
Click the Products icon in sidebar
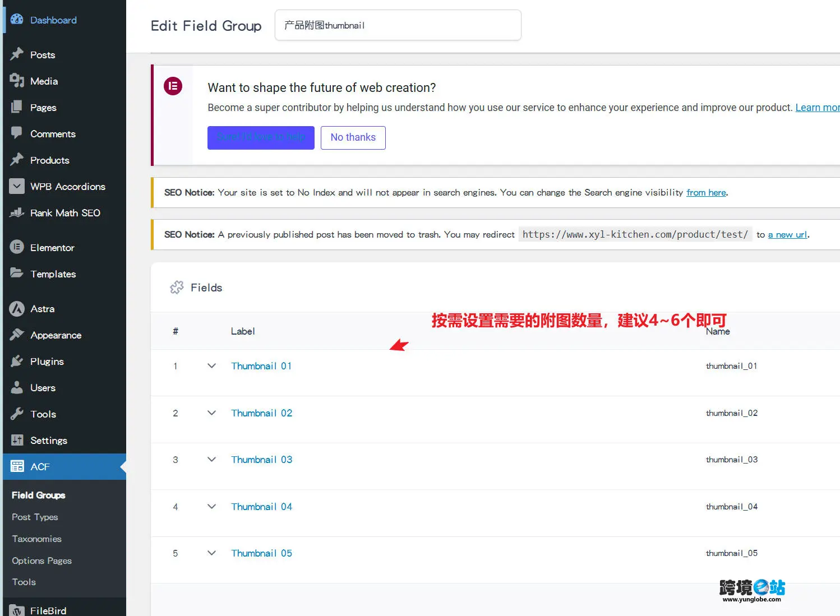click(17, 160)
